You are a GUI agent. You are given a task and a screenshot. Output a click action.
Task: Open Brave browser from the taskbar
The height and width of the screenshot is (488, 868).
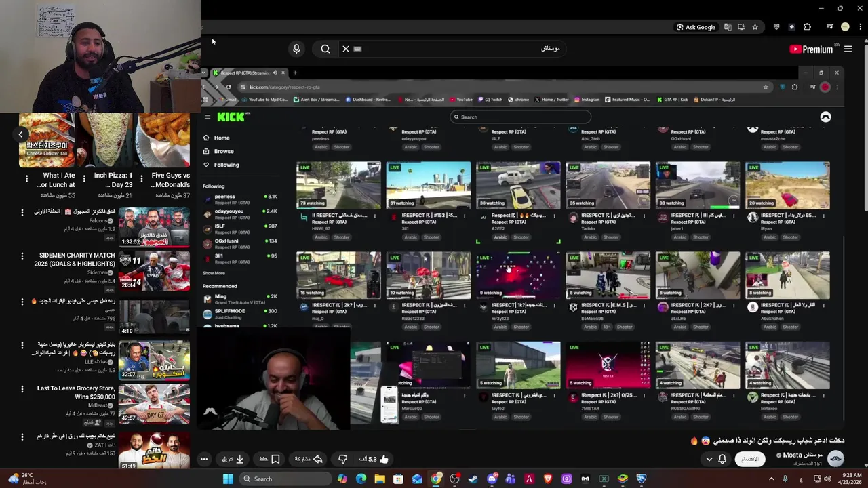click(x=548, y=479)
